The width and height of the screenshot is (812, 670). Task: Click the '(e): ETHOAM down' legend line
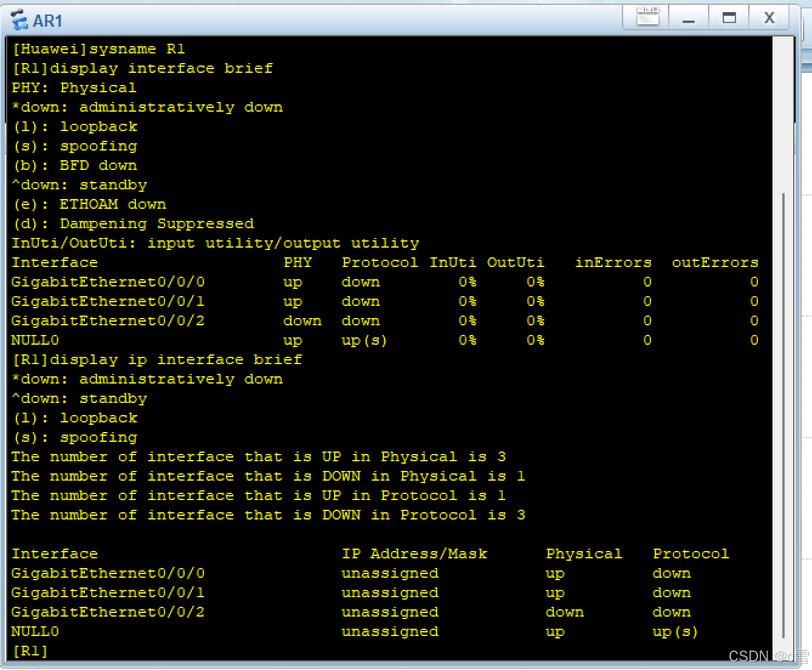point(89,205)
